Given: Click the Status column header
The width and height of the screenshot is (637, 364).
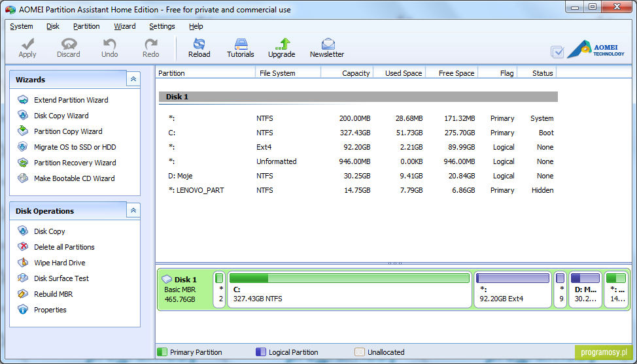Looking at the screenshot, I should 537,73.
